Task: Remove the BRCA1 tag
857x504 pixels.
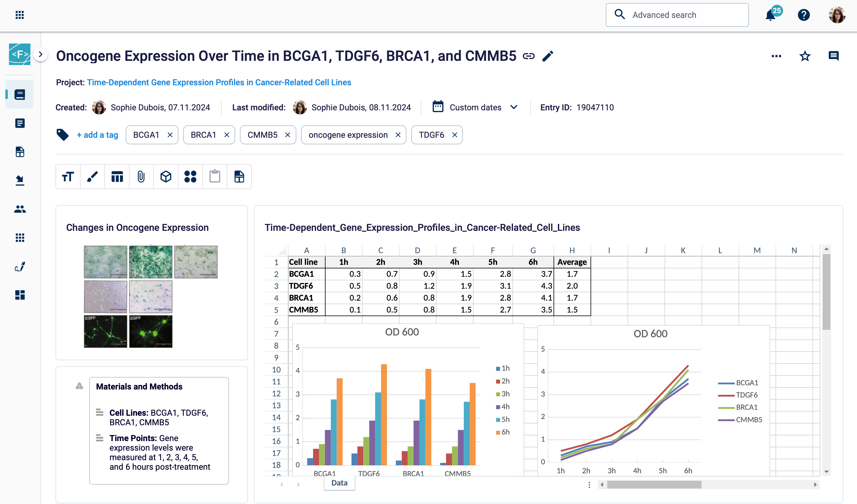Action: [x=227, y=135]
